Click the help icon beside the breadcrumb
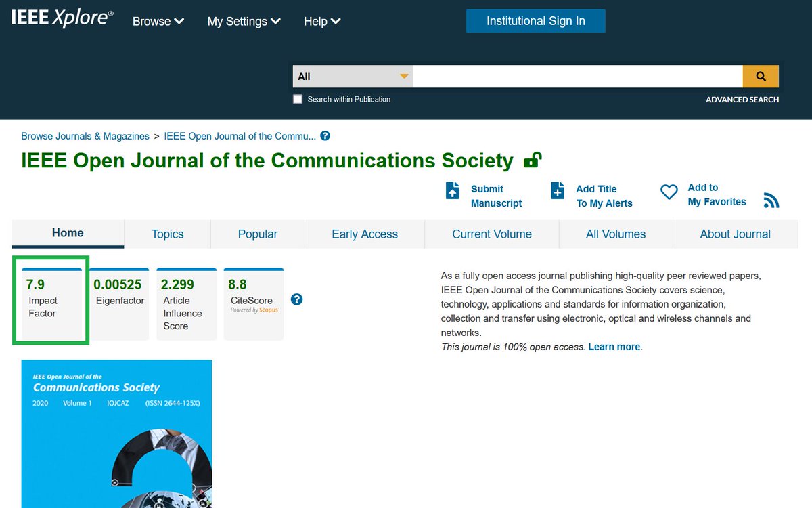The image size is (812, 508). click(325, 135)
